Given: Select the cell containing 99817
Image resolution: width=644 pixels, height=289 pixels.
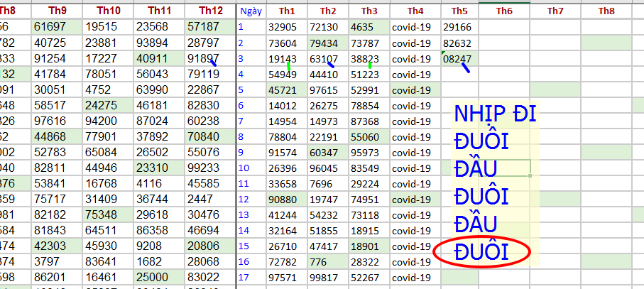Looking at the screenshot, I should pyautogui.click(x=328, y=278).
